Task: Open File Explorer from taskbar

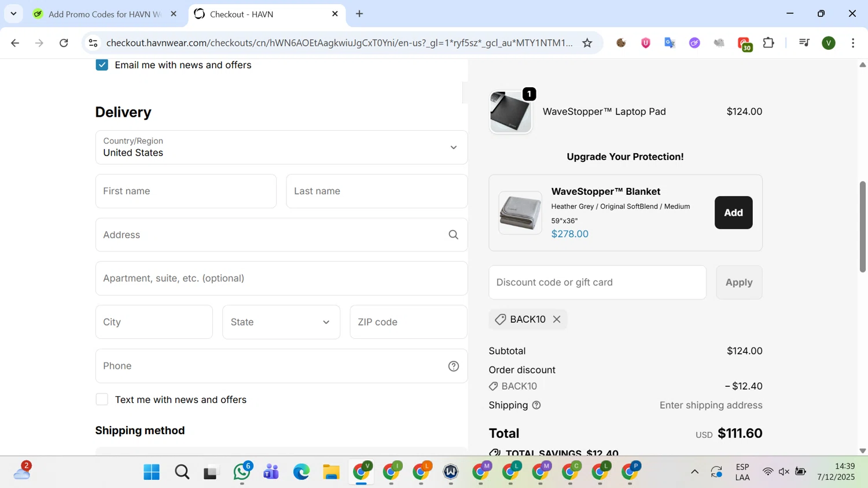Action: click(331, 472)
